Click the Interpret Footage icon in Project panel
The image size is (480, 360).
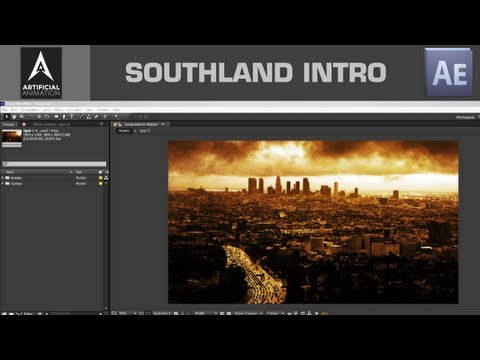click(x=4, y=314)
